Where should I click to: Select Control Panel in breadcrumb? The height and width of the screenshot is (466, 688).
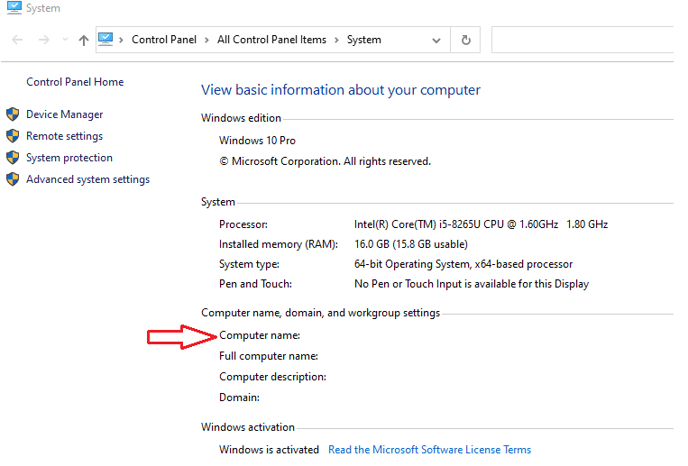click(x=164, y=39)
